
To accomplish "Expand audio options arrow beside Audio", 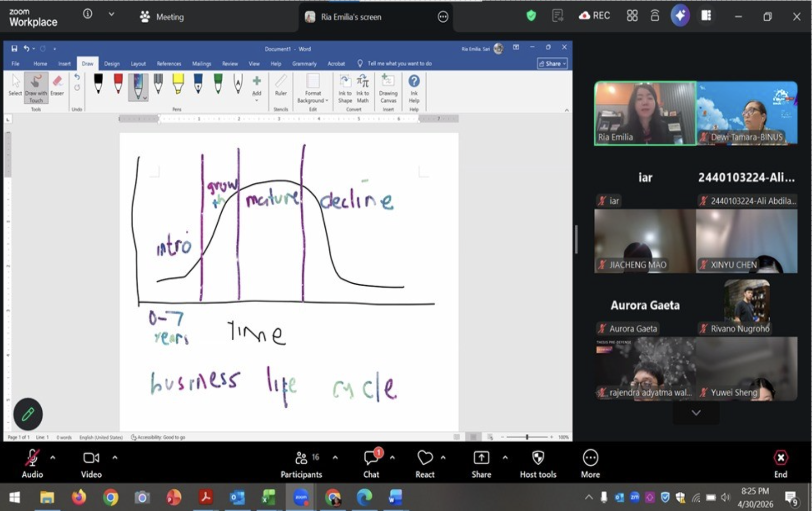I will [53, 458].
